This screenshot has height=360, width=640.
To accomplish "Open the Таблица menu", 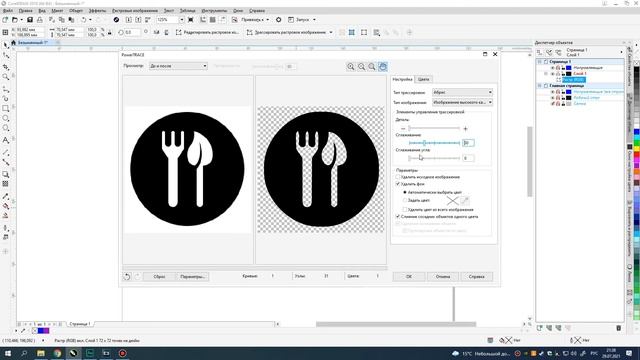I will point(188,11).
